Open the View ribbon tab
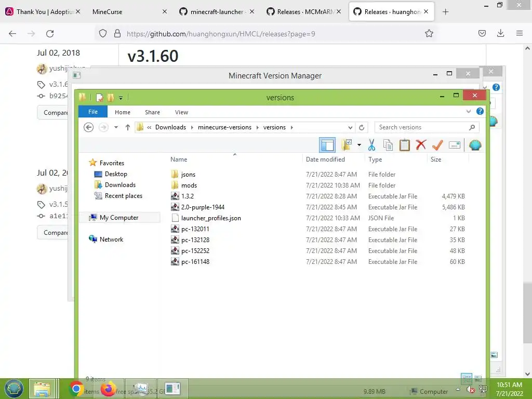Viewport: 532px width, 399px height. [x=181, y=112]
